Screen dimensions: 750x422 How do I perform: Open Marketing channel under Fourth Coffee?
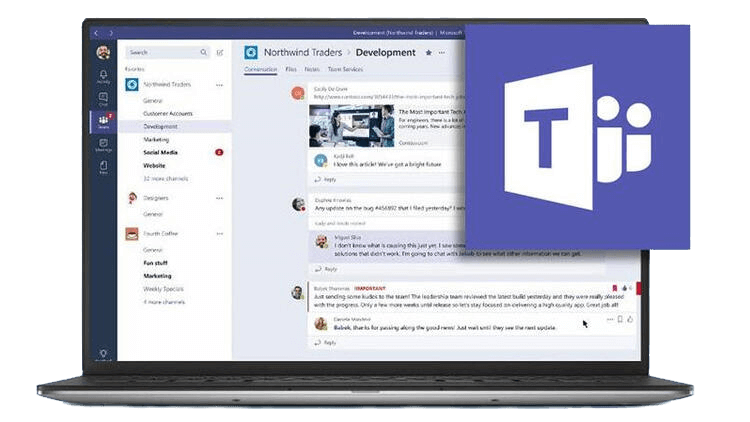[157, 276]
